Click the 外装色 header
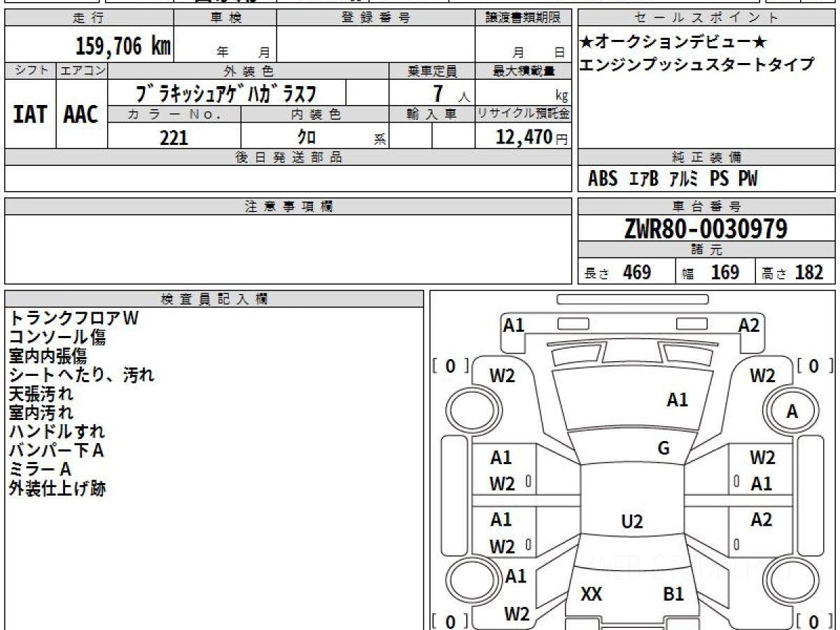 point(248,71)
